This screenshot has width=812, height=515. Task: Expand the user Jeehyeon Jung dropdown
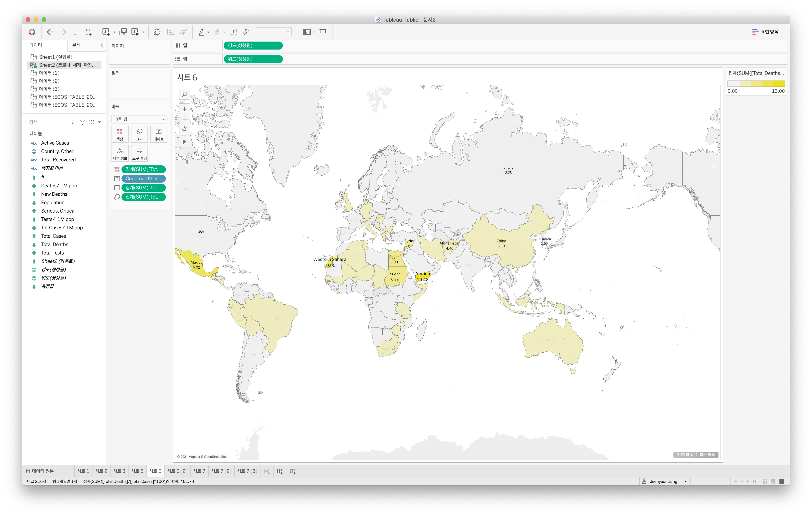(x=686, y=481)
